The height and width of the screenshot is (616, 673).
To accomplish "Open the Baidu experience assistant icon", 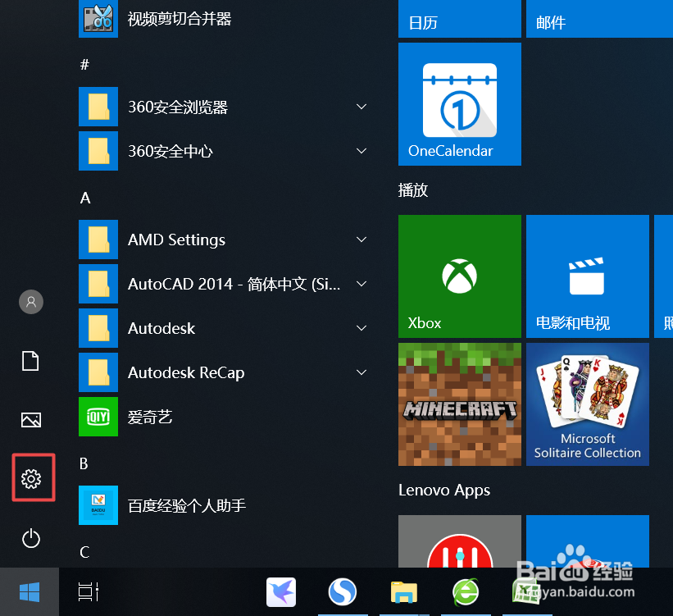I will point(98,504).
